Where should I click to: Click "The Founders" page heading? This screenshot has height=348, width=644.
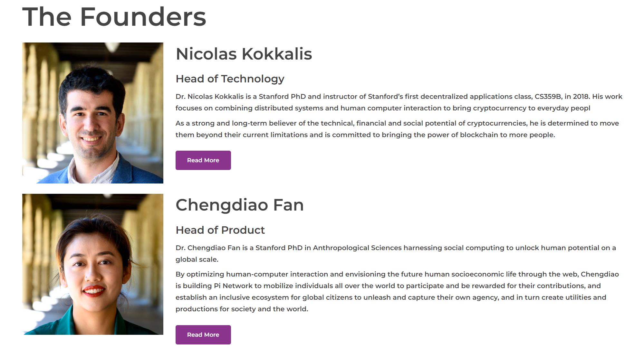[x=114, y=17]
